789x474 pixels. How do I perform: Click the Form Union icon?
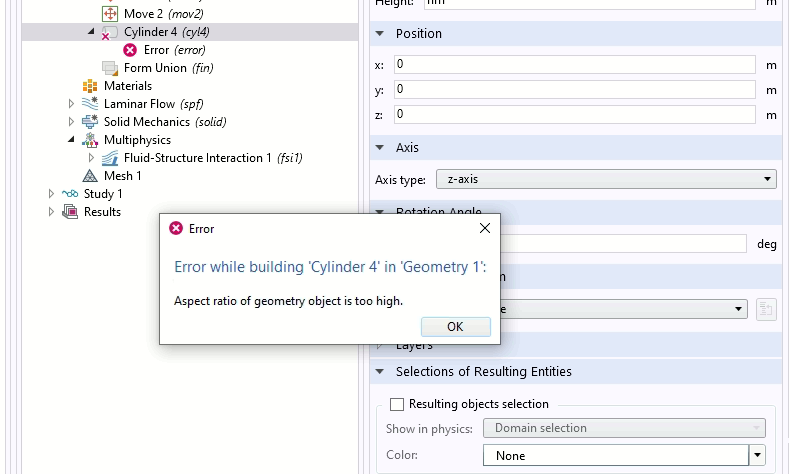110,68
